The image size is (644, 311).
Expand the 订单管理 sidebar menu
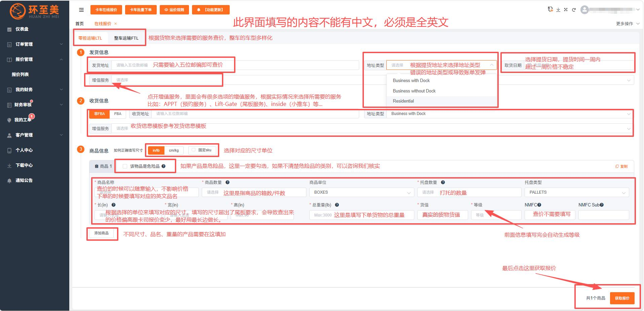coord(62,44)
